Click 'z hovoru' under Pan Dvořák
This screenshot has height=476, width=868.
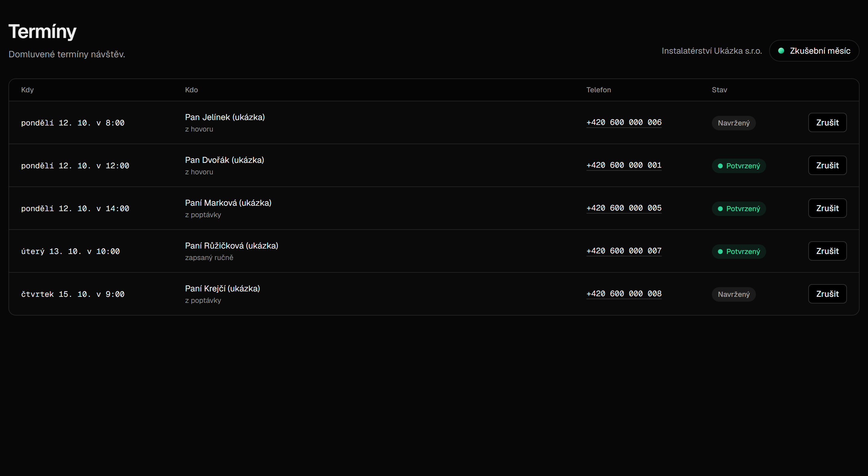[199, 172]
